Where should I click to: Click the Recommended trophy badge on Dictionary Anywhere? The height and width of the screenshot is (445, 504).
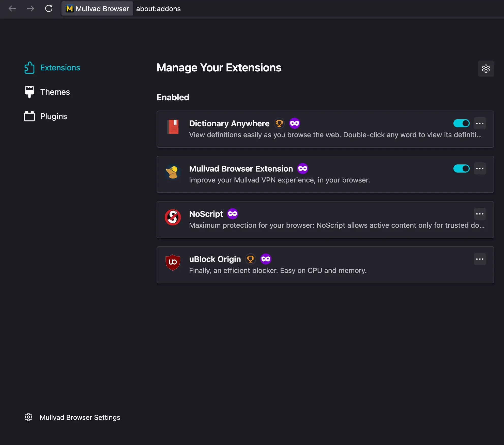[279, 124]
